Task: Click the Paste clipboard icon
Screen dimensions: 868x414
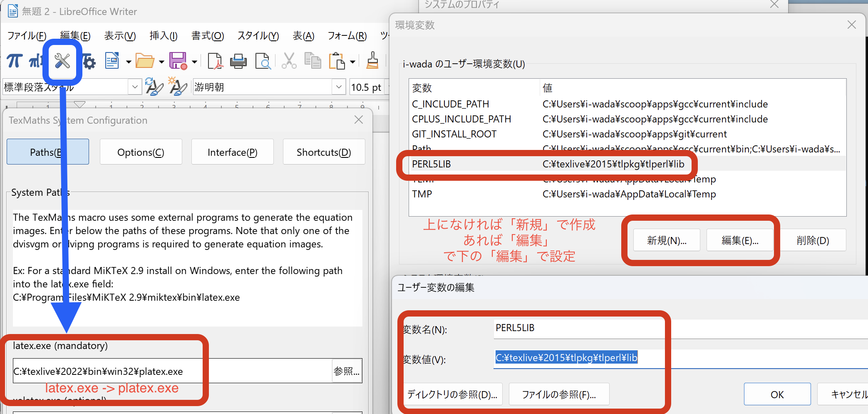Action: click(x=337, y=61)
